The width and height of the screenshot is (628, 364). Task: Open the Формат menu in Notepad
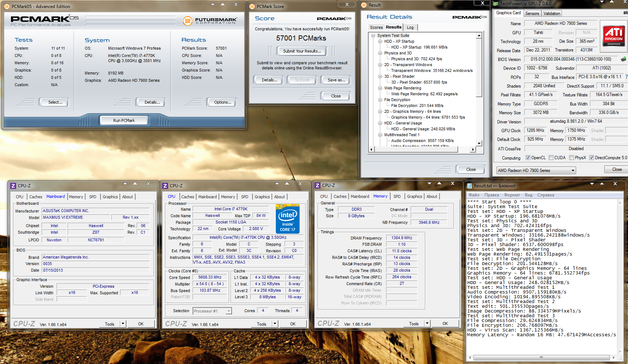512,195
